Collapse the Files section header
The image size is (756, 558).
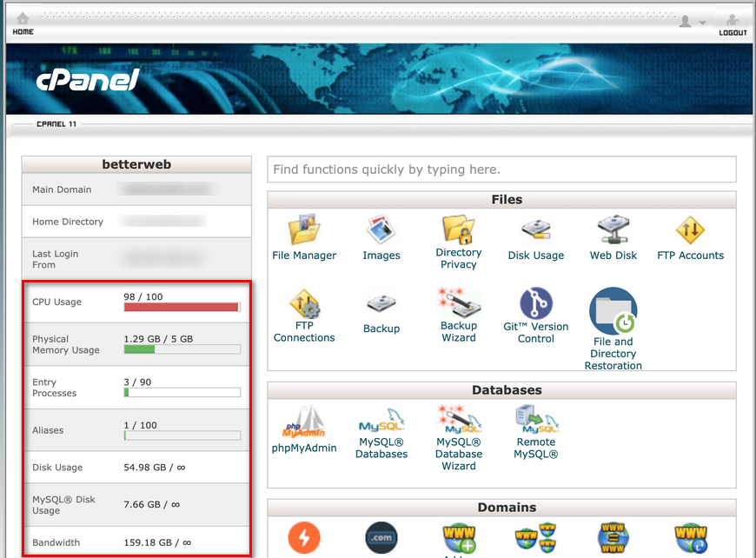point(501,200)
